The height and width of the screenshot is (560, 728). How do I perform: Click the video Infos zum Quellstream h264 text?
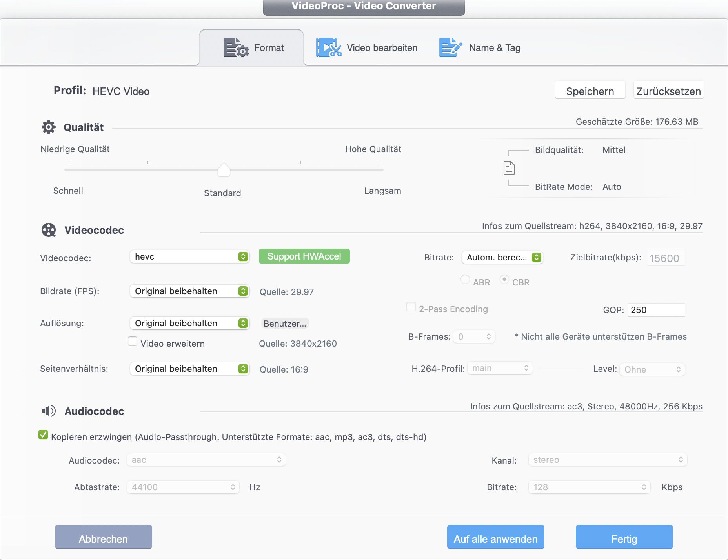[592, 226]
